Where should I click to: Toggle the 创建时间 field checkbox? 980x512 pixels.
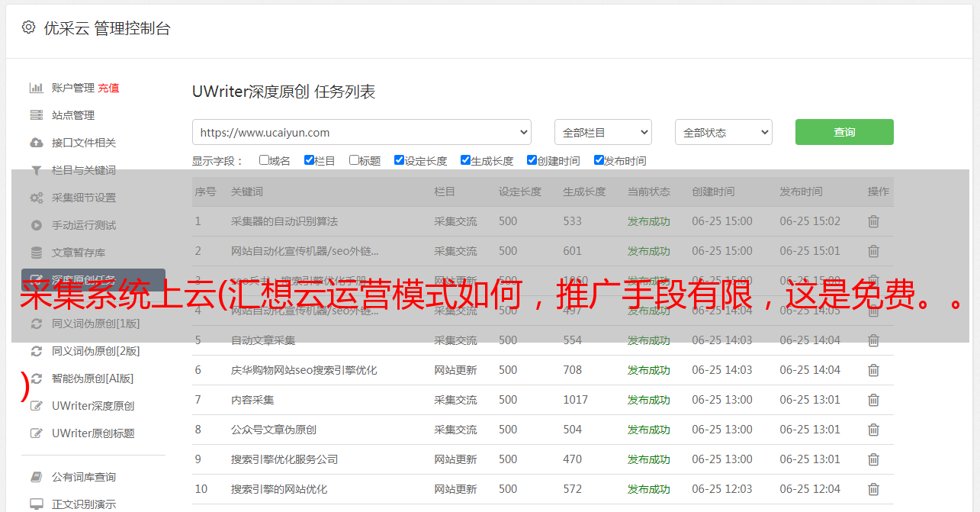[x=532, y=160]
